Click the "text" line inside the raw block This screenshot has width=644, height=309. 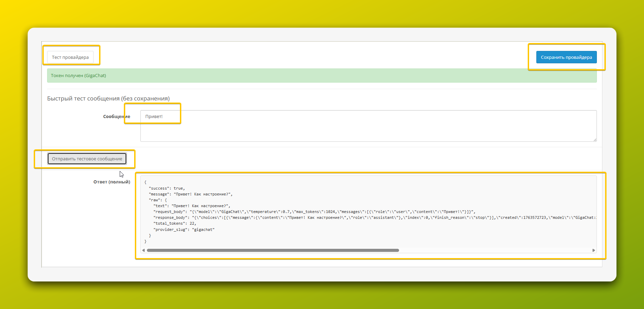[x=192, y=206]
